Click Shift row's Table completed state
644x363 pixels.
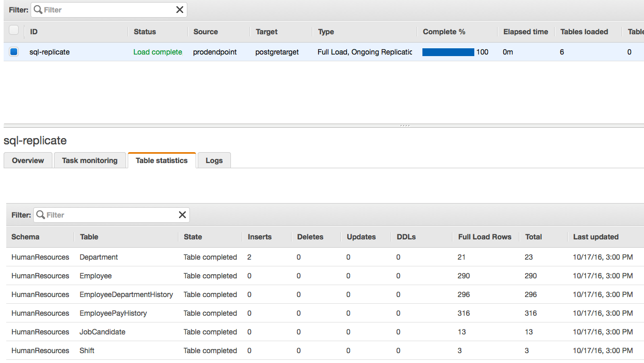pos(210,351)
